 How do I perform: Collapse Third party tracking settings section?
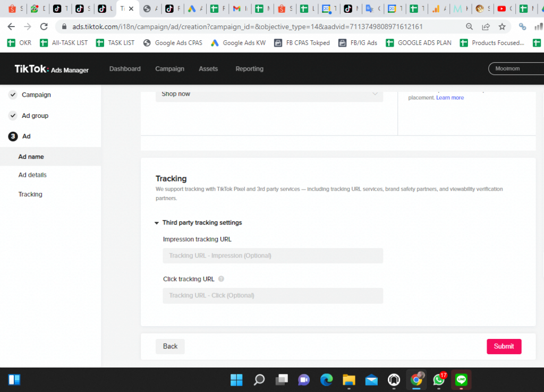point(157,223)
